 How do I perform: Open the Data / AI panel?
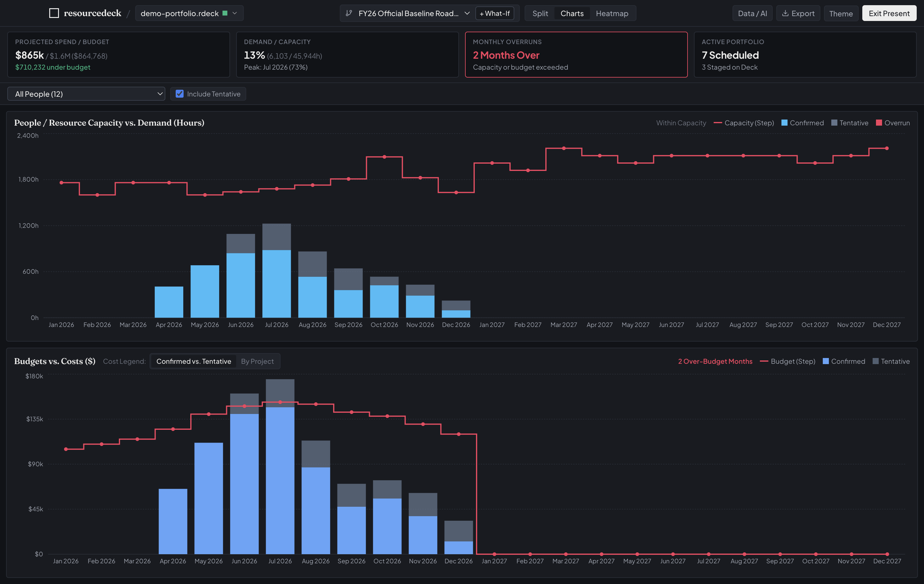752,13
